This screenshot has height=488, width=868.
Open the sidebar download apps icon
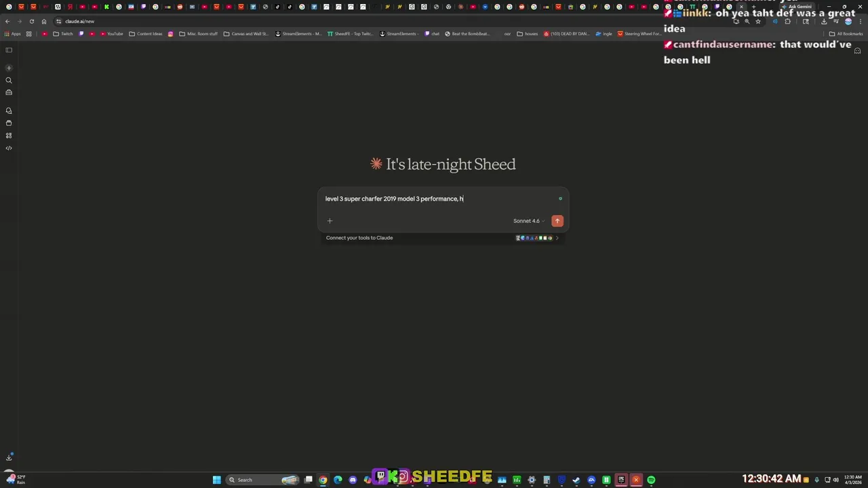click(9, 457)
